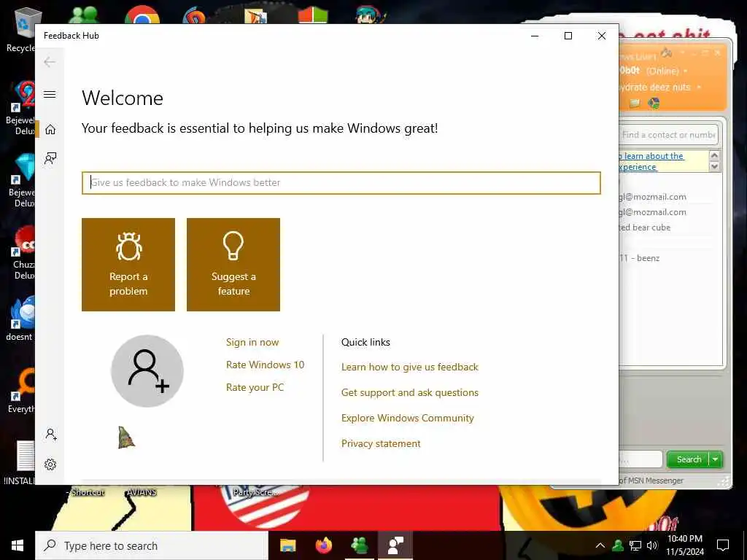The image size is (747, 560).
Task: Select the INSTALL text file desktop icon
Action: (x=20, y=463)
